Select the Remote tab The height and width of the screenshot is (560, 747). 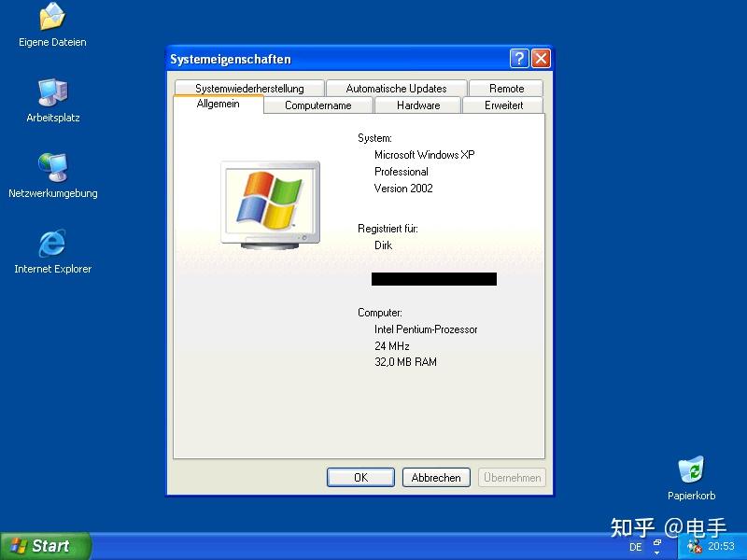pyautogui.click(x=506, y=88)
